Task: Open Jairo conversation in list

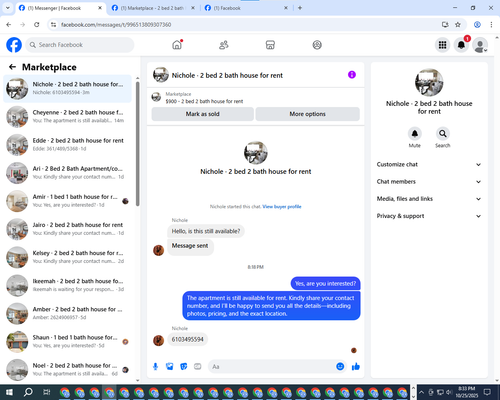Action: coord(67,229)
